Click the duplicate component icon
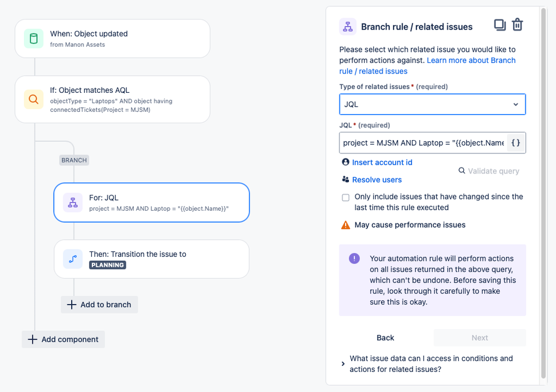Viewport: 556px width, 392px height. click(500, 25)
